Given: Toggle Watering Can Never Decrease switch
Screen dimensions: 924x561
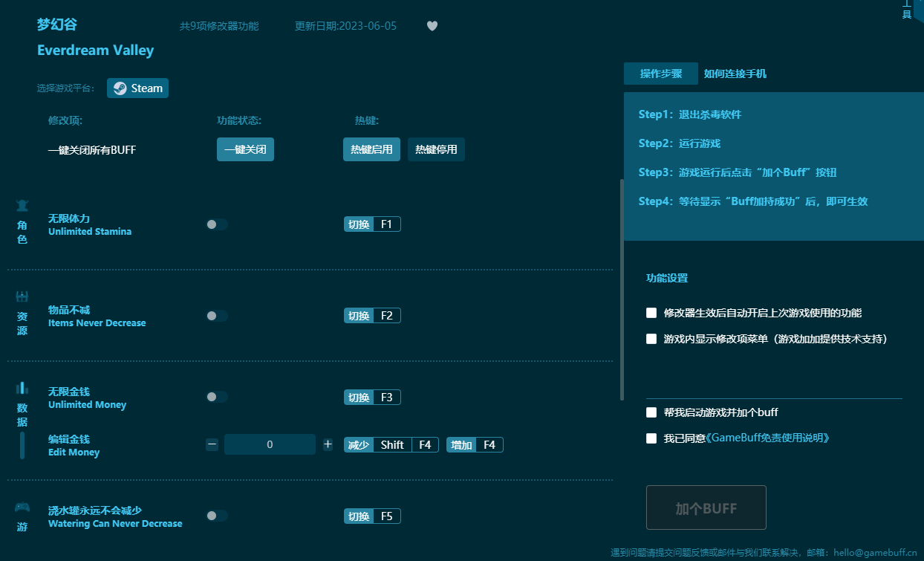Looking at the screenshot, I should click(x=217, y=516).
